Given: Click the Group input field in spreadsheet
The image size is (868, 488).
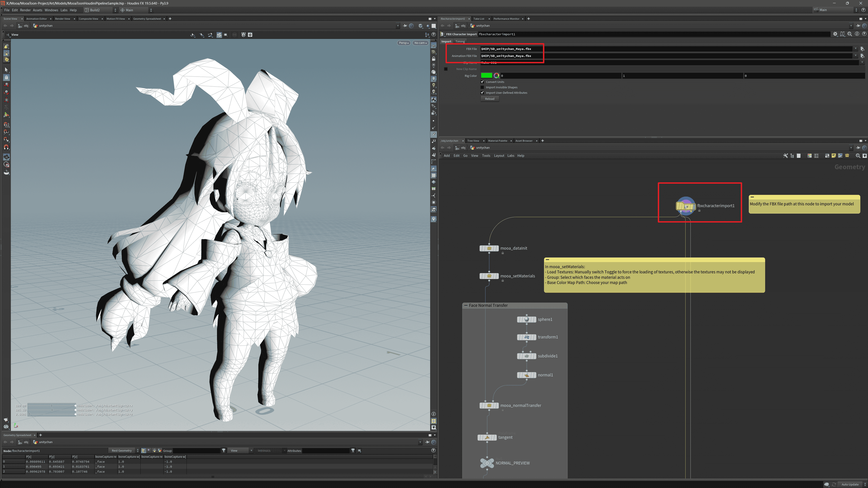Looking at the screenshot, I should tap(196, 451).
